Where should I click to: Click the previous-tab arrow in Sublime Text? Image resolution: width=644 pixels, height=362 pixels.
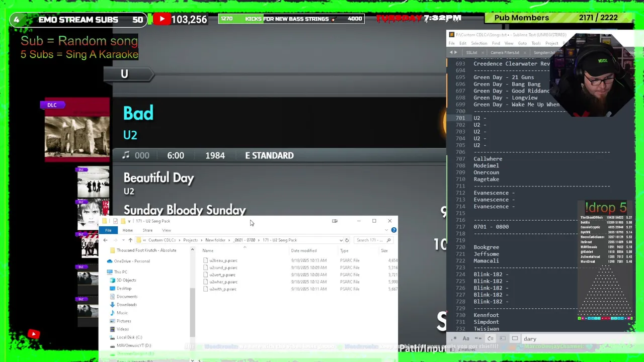(x=451, y=53)
